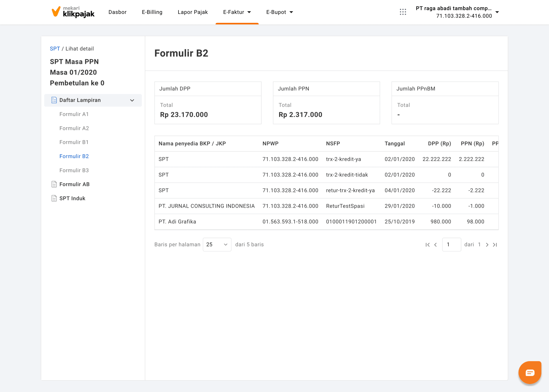Open the apps grid launcher icon
Image resolution: width=549 pixels, height=392 pixels.
click(403, 12)
